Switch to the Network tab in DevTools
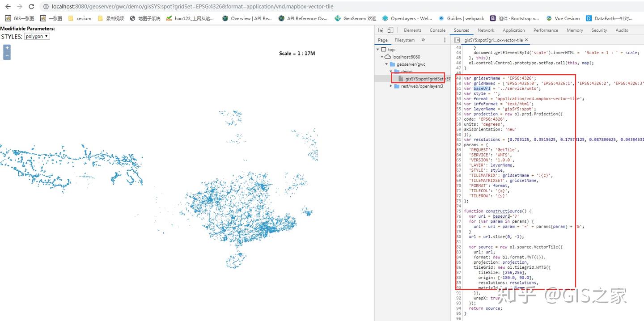This screenshot has height=321, width=644. tap(486, 30)
